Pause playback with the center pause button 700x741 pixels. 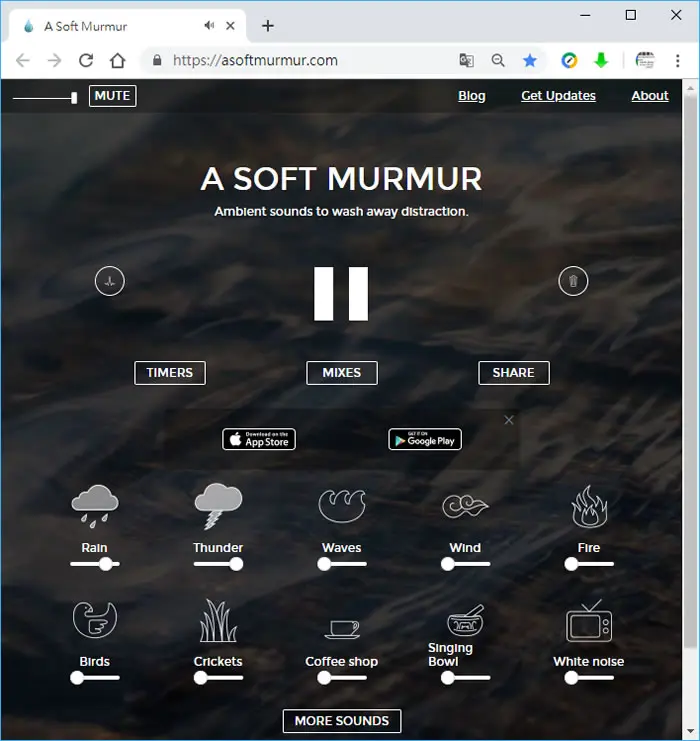[x=341, y=294]
